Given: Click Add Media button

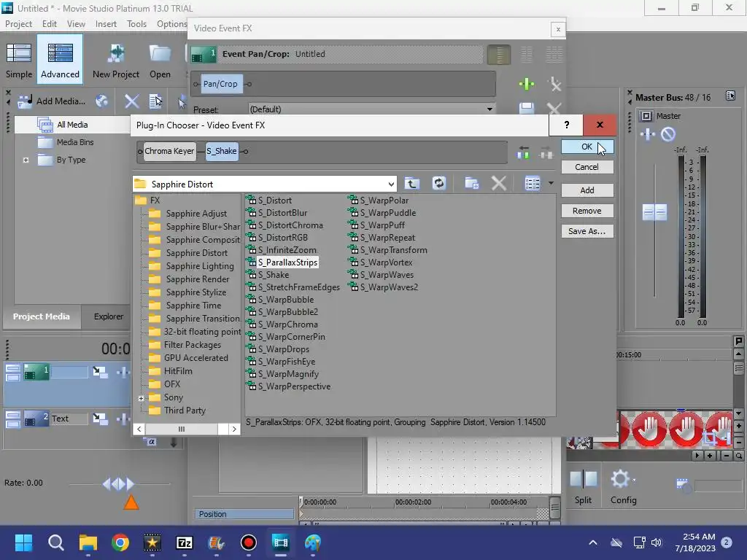Looking at the screenshot, I should click(x=52, y=101).
